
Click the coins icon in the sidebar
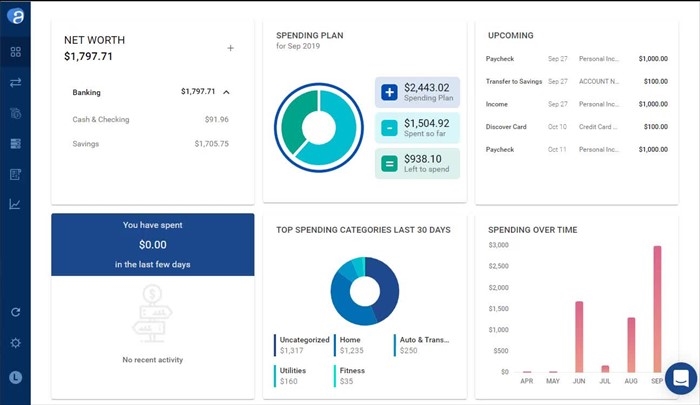click(15, 113)
